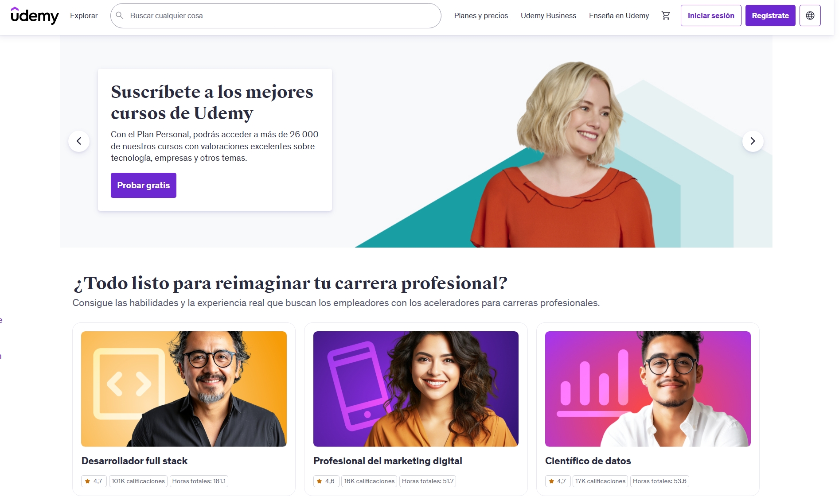This screenshot has height=504, width=839.
Task: Click the Iniciar sesión button
Action: tap(711, 16)
